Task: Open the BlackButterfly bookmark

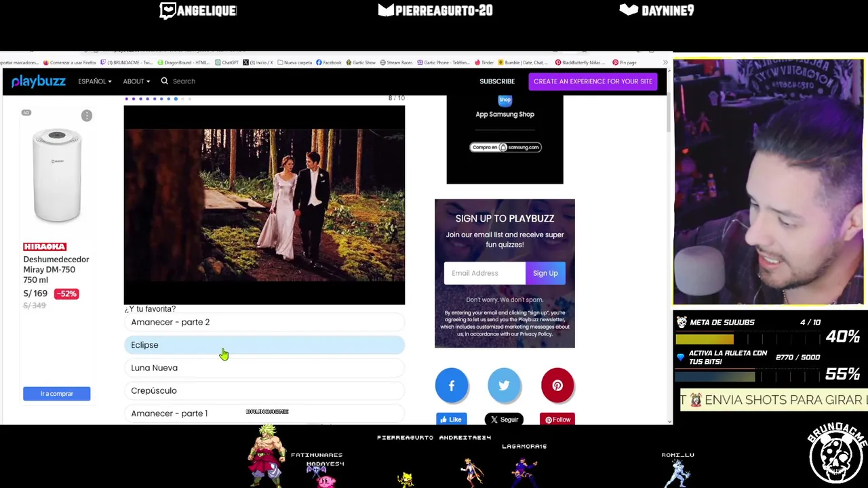Action: [580, 62]
